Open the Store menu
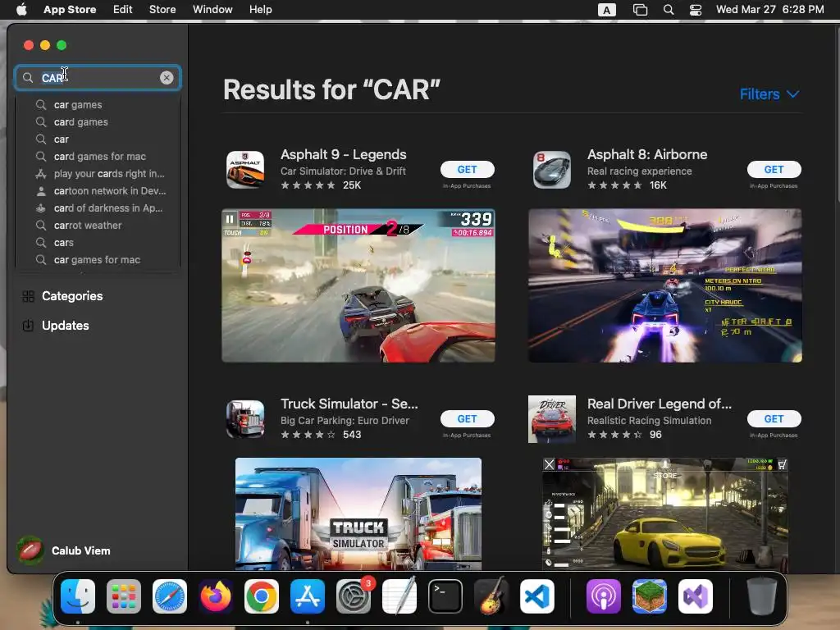Screen dimensions: 840x630 [162, 10]
